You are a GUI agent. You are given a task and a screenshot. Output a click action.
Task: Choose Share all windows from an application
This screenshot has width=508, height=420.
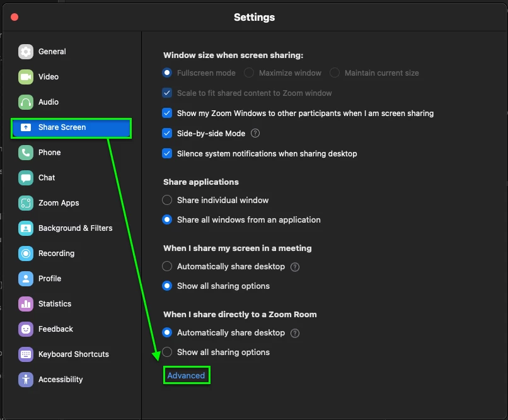pos(167,219)
